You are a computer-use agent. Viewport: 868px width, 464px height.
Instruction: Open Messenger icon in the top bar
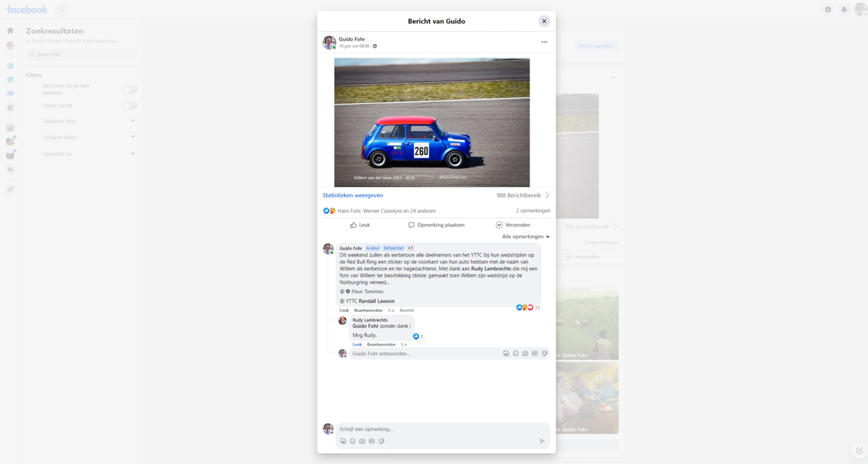tap(828, 9)
